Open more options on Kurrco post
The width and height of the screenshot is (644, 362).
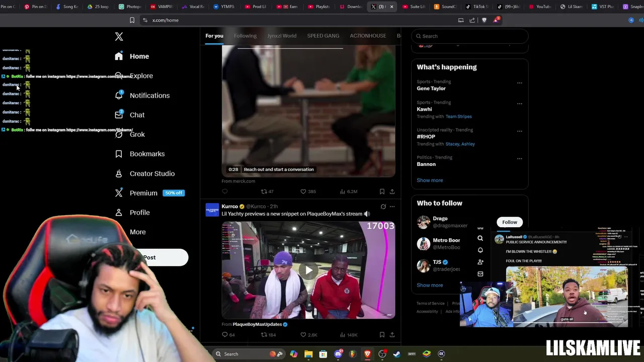coord(392,207)
